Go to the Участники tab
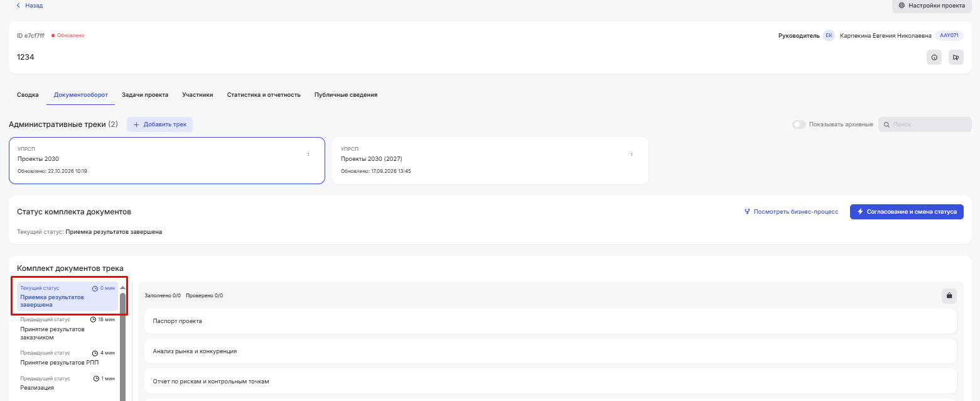Viewport: 980px width, 401px height. (x=198, y=95)
